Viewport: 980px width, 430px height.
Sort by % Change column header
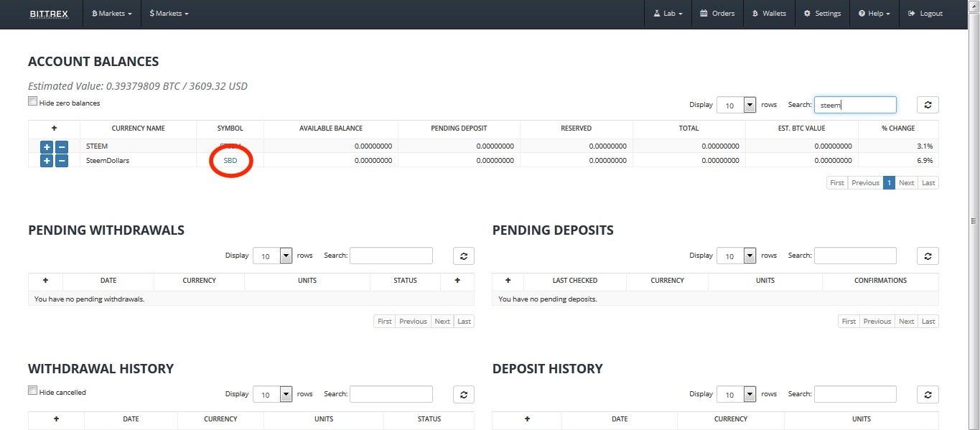pyautogui.click(x=898, y=128)
